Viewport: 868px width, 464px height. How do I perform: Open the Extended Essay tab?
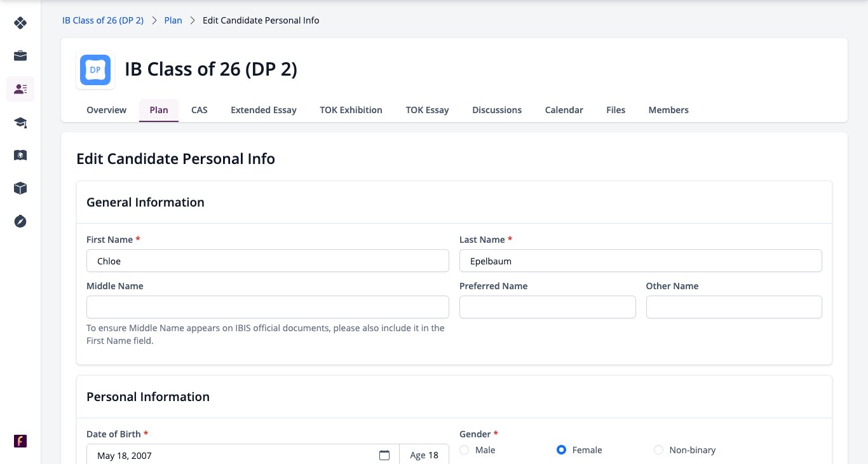point(264,110)
